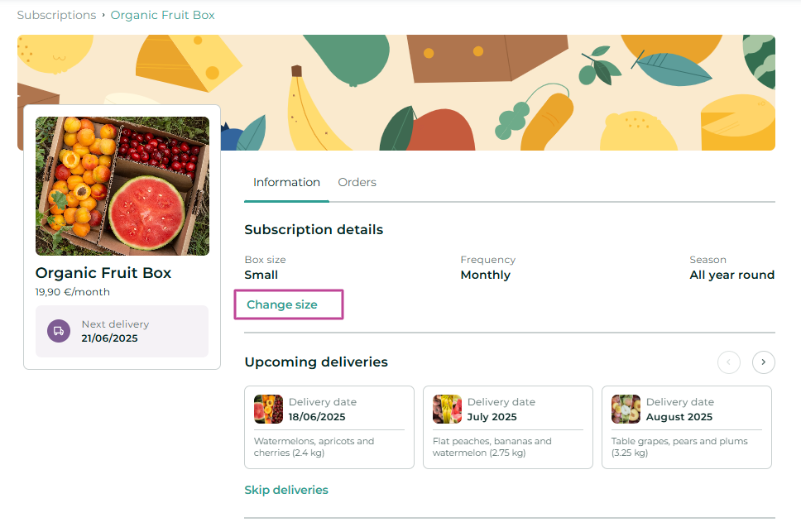This screenshot has height=532, width=801.
Task: Open the 18/06/2025 delivery card
Action: [x=329, y=427]
